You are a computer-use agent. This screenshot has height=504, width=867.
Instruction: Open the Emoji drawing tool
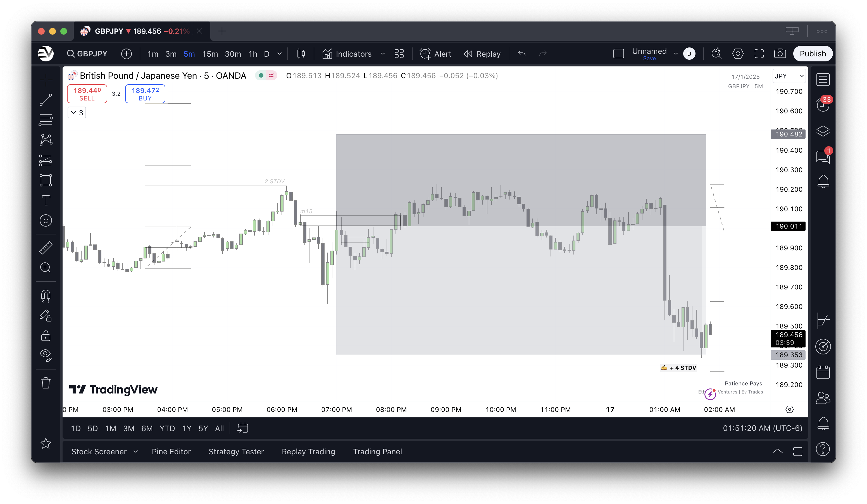[46, 220]
